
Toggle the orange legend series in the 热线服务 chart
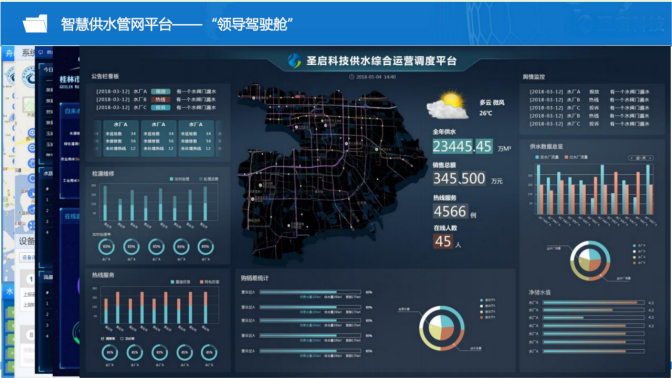pos(210,282)
